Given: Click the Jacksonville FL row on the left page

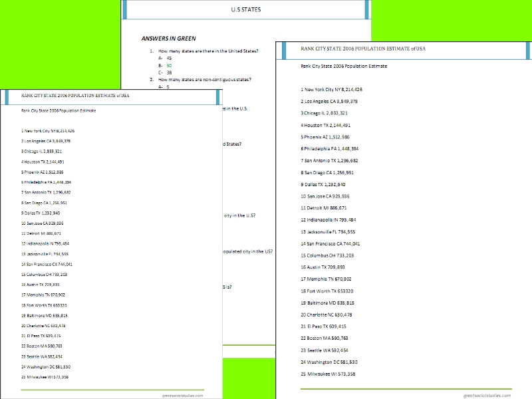Looking at the screenshot, I should point(45,254).
